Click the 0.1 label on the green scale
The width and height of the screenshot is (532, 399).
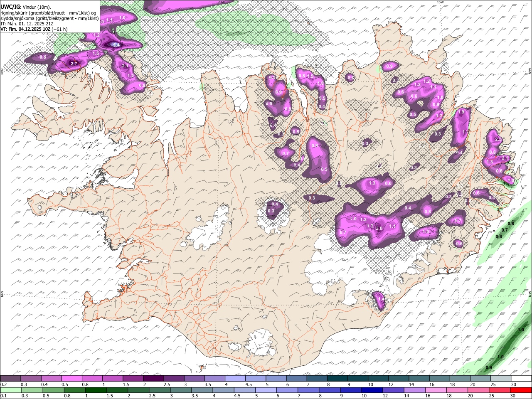tap(3, 396)
